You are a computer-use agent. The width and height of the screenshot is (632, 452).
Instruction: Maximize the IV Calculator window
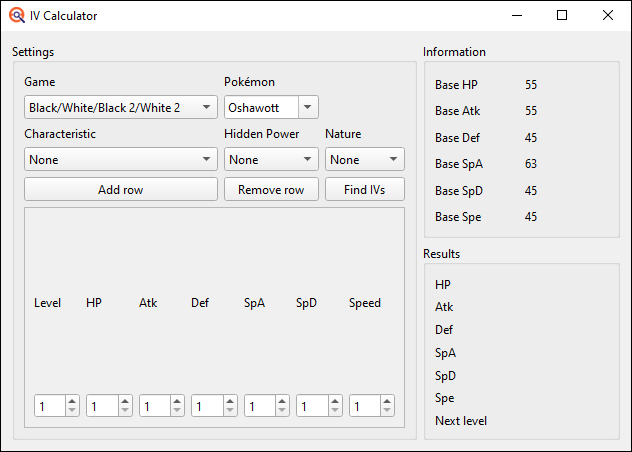click(x=562, y=15)
